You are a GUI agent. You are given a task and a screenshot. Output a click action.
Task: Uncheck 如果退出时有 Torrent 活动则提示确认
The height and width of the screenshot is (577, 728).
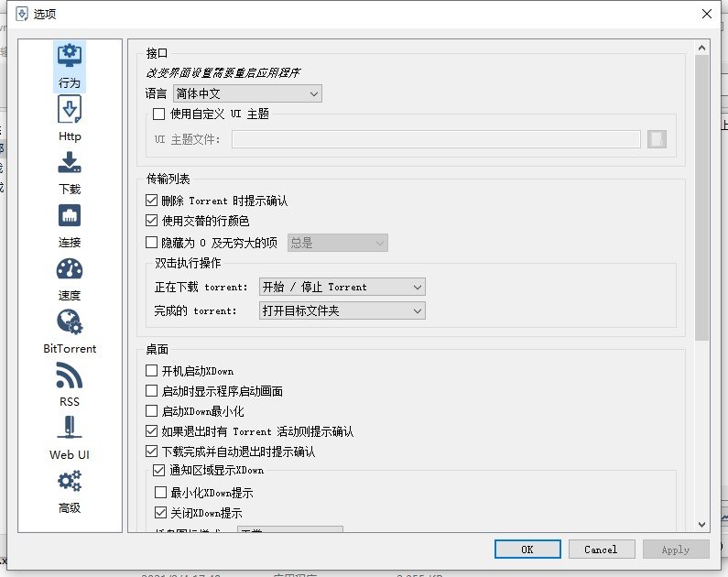151,431
